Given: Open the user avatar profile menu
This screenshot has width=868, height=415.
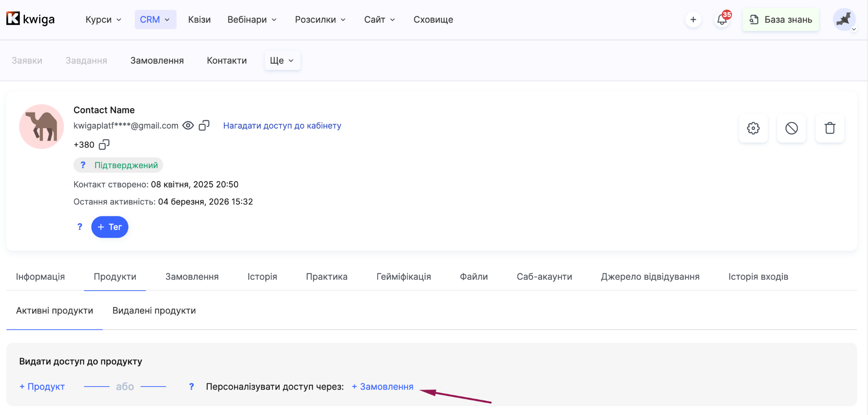Looking at the screenshot, I should [844, 20].
